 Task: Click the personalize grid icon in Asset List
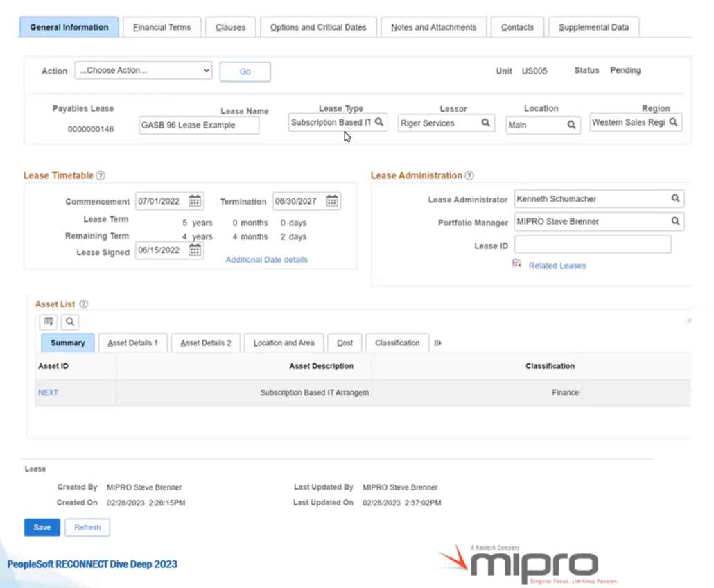[48, 321]
